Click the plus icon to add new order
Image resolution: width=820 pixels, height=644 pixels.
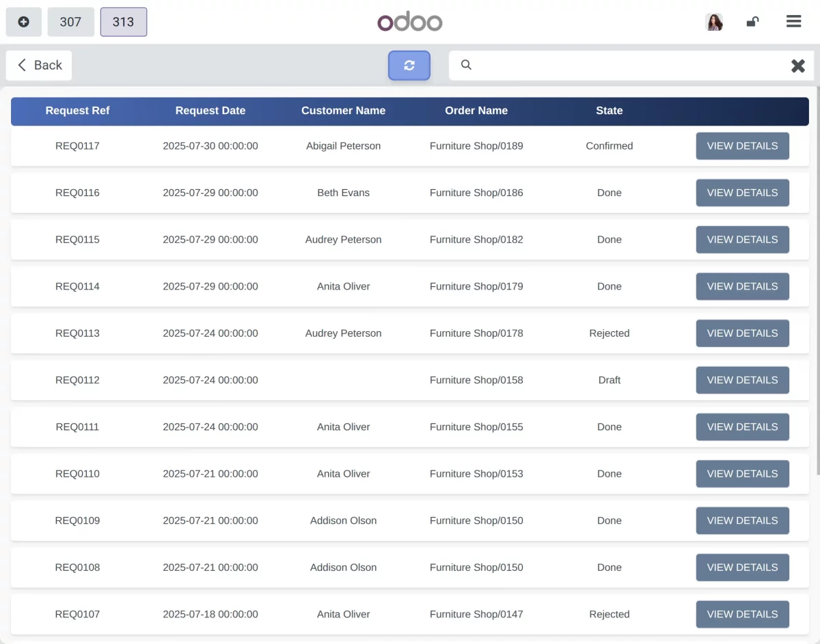(24, 22)
